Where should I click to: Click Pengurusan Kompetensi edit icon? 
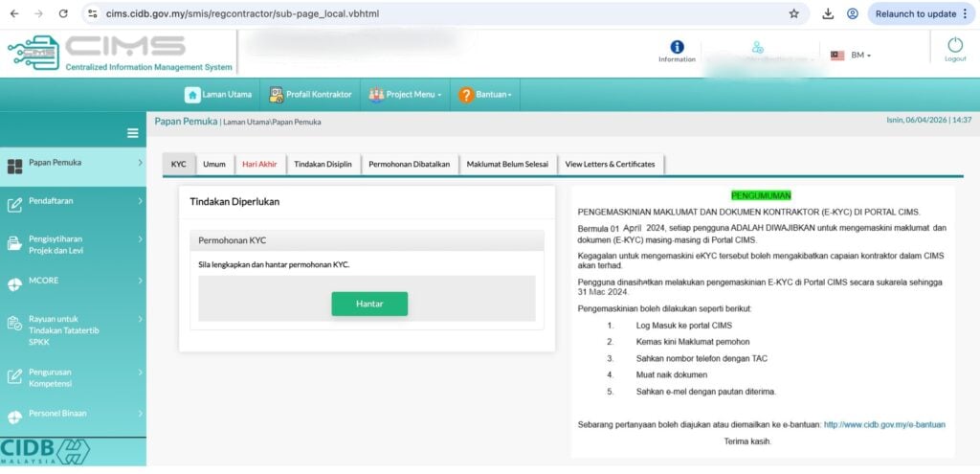pos(14,376)
